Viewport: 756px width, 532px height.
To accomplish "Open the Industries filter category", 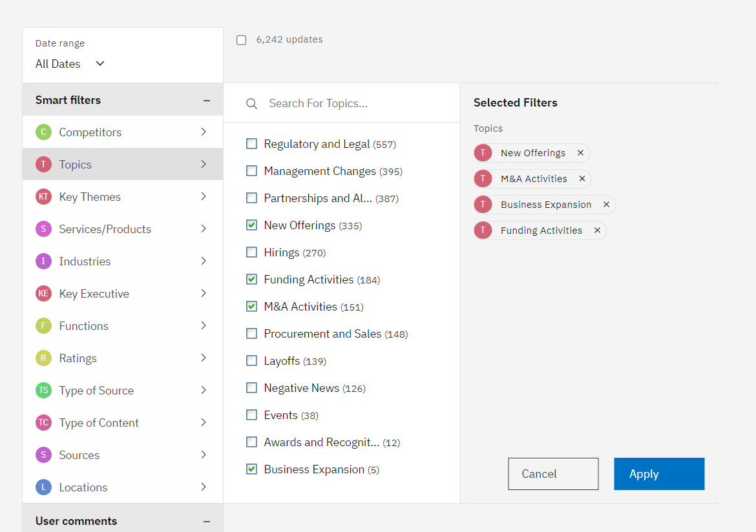I will [123, 261].
